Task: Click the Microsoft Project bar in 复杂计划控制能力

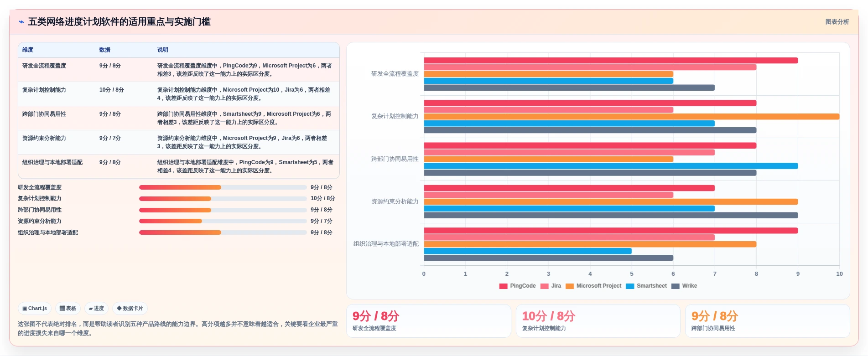Action: [632, 117]
